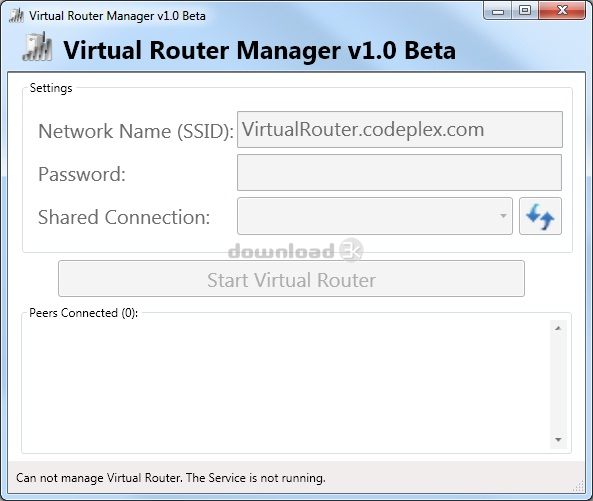Click the Virtual Router Manager heading text
The width and height of the screenshot is (593, 501).
(x=259, y=51)
